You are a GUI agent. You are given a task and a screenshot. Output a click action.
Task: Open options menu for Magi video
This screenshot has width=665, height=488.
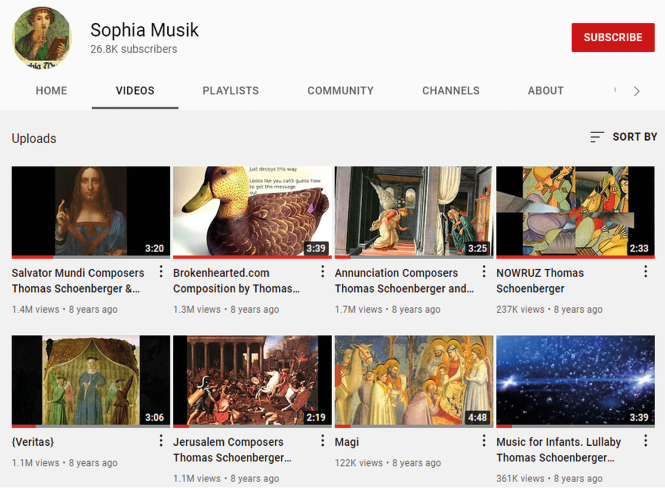coord(484,441)
